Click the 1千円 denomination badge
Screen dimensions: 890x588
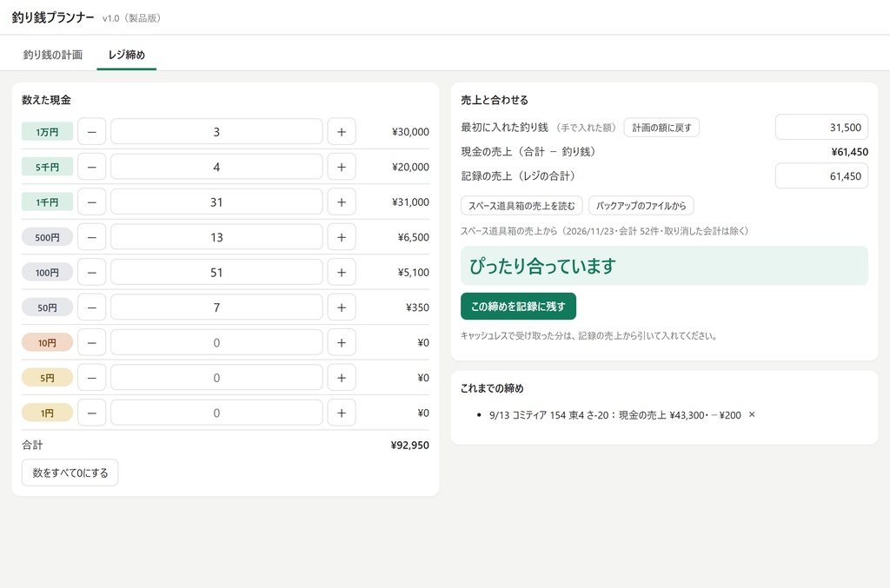coord(47,202)
